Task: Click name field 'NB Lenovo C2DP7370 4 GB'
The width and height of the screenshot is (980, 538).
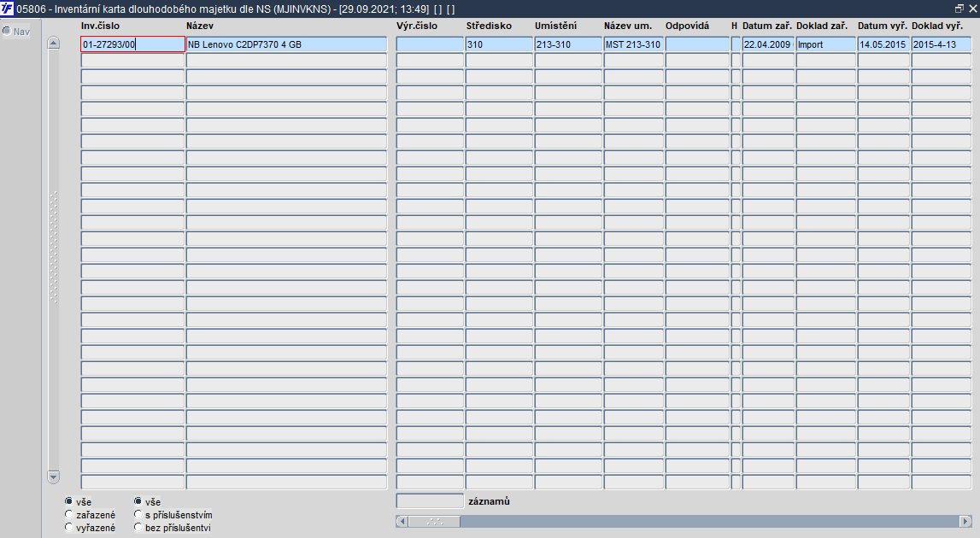Action: click(x=286, y=44)
